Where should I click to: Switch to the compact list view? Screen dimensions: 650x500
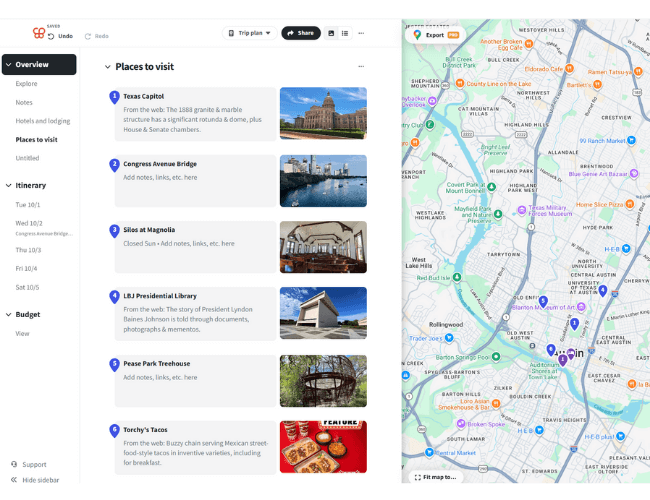(x=345, y=33)
